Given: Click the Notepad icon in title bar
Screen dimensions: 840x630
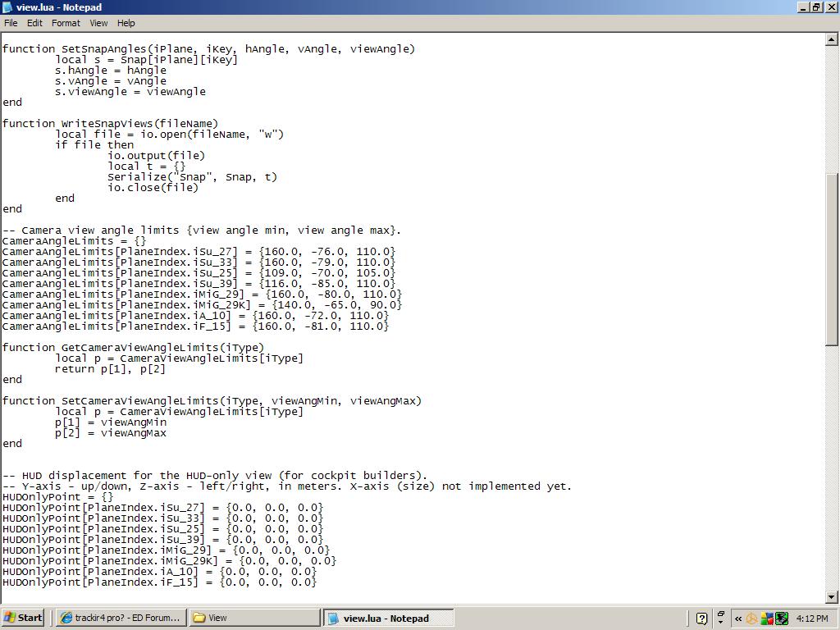Looking at the screenshot, I should click(x=7, y=7).
